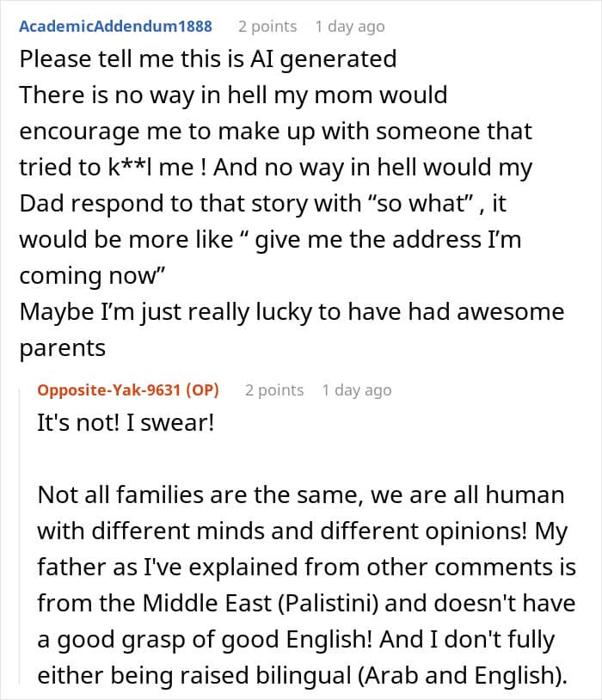Click the timestamp on Opposite-Yak-9631's reply

pyautogui.click(x=356, y=390)
